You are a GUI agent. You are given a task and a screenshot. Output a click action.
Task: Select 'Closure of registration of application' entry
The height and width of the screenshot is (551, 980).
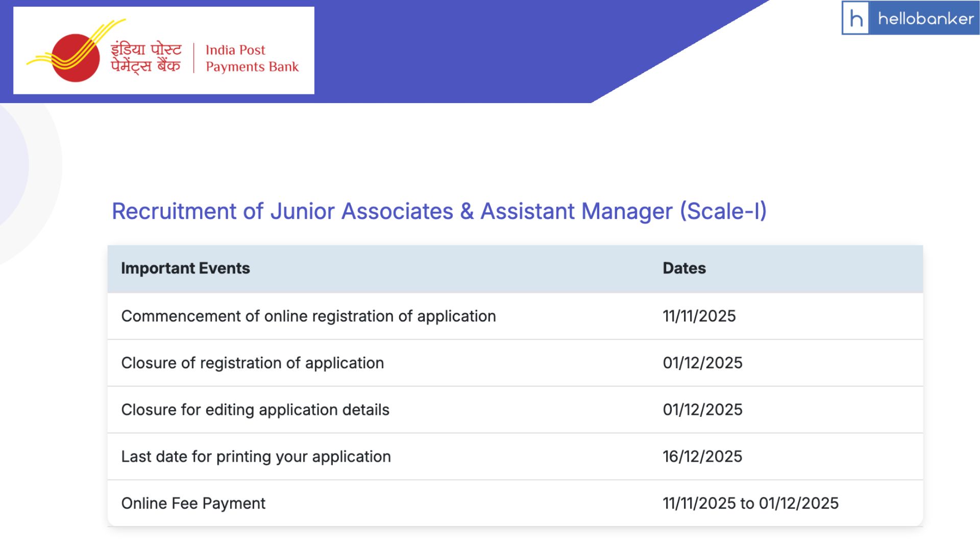tap(252, 363)
